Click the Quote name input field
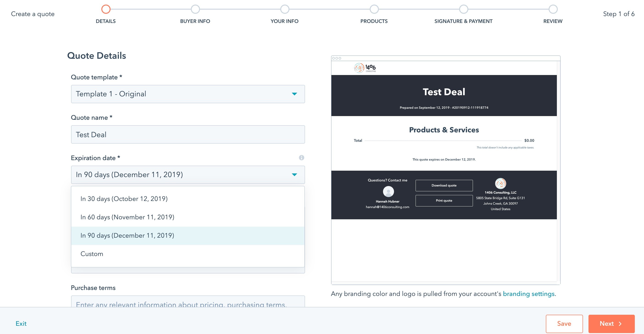Screen dimensions: 644x334 click(188, 134)
